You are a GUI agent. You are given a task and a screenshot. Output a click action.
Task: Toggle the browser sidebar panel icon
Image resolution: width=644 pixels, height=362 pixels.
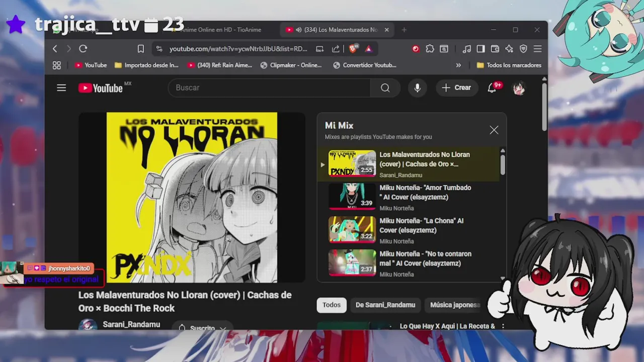(x=480, y=49)
